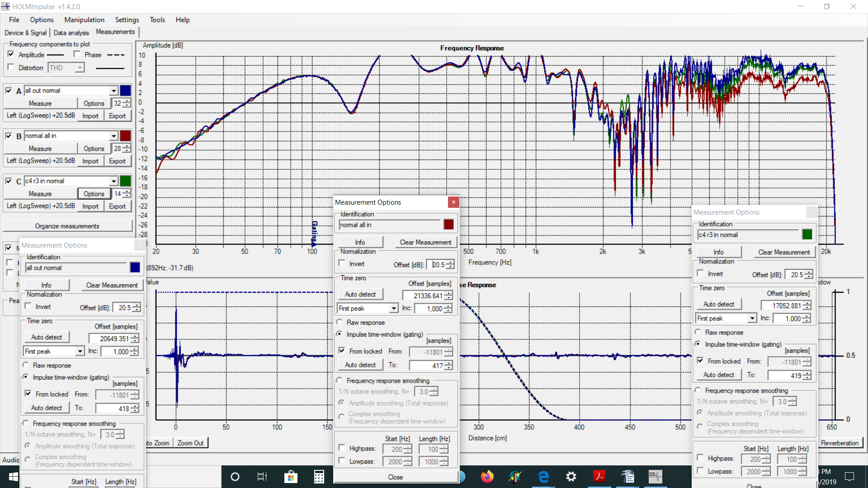This screenshot has height=488, width=868.
Task: Click Auto detect time zero in 'all out normal' dialog
Action: click(x=47, y=337)
